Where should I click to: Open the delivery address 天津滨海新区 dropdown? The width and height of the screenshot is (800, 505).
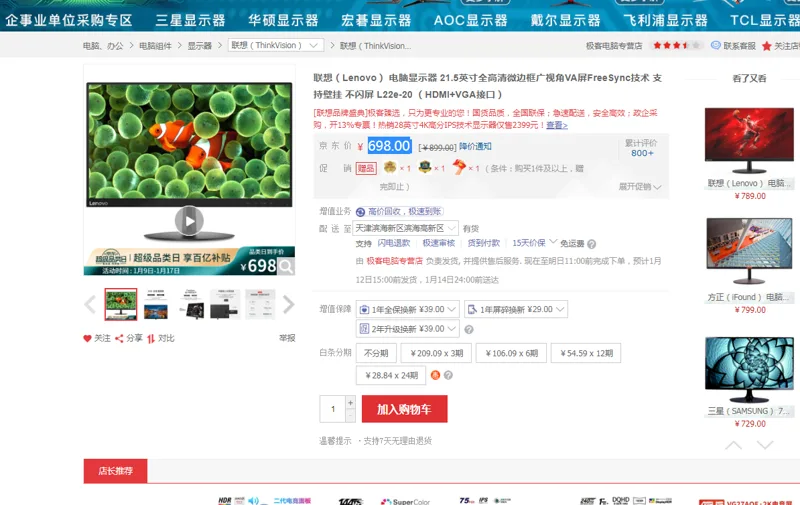coord(407,228)
